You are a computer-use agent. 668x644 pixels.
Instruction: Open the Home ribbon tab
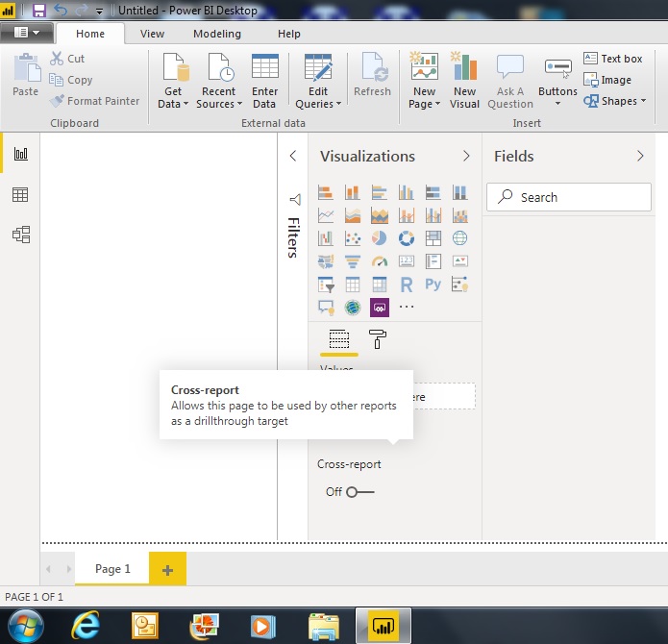point(90,34)
